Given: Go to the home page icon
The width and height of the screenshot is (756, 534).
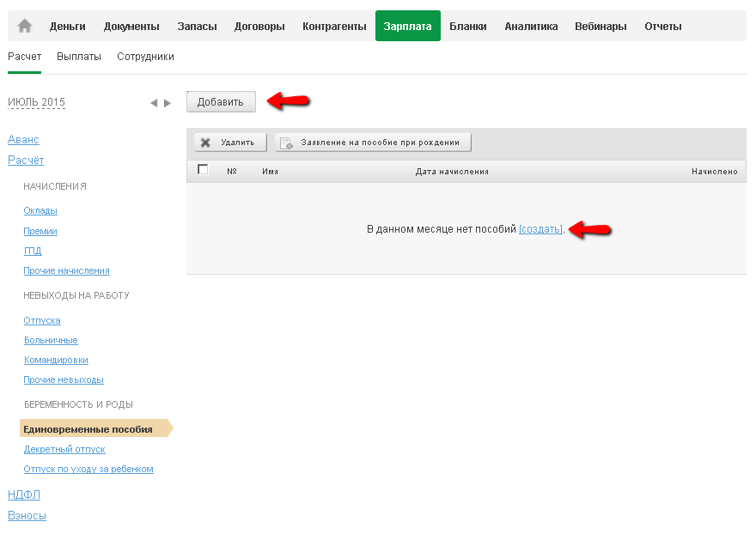Looking at the screenshot, I should point(25,26).
